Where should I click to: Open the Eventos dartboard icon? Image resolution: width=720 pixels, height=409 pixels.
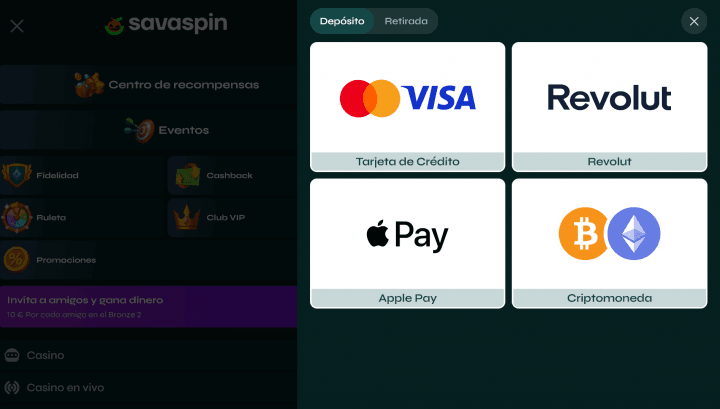pyautogui.click(x=140, y=130)
